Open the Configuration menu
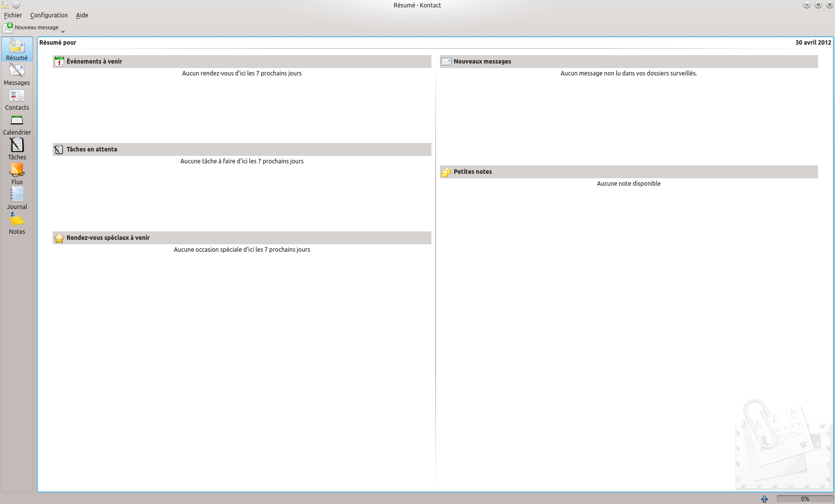The width and height of the screenshot is (835, 504). [x=49, y=15]
